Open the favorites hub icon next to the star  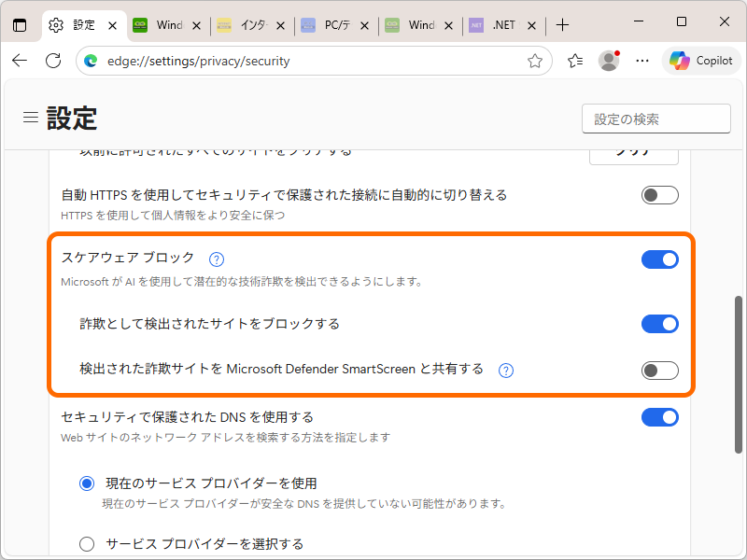coord(574,60)
